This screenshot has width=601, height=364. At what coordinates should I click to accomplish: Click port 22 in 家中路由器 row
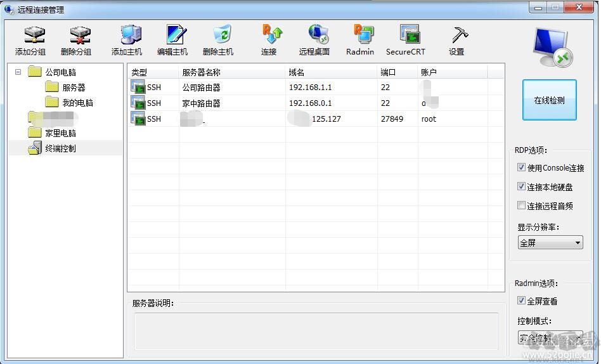pos(385,103)
